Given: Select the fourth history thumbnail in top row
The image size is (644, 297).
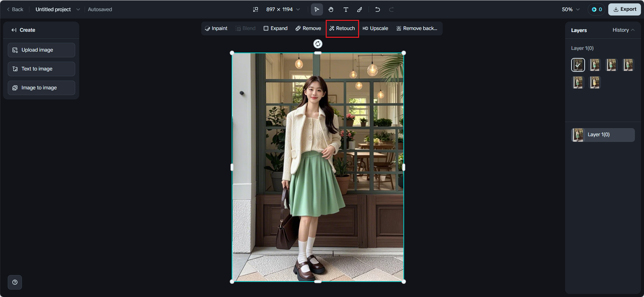Looking at the screenshot, I should click(628, 64).
